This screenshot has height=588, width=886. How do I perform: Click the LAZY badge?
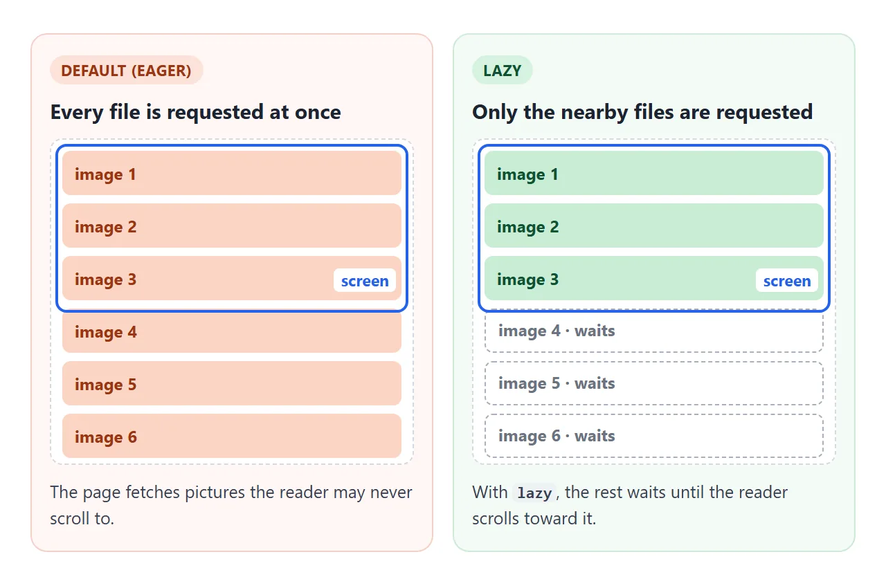[502, 71]
